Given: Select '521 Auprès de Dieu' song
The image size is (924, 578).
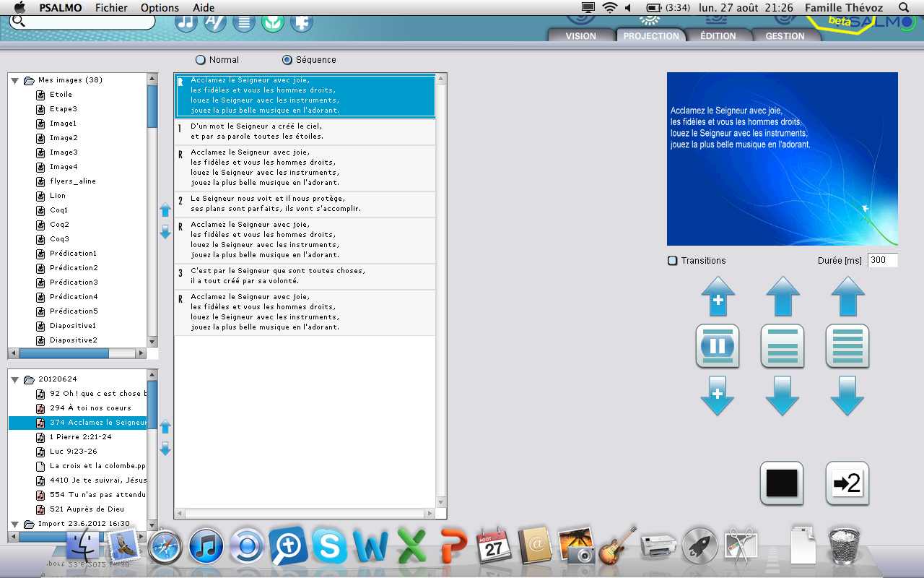Looking at the screenshot, I should 87,509.
